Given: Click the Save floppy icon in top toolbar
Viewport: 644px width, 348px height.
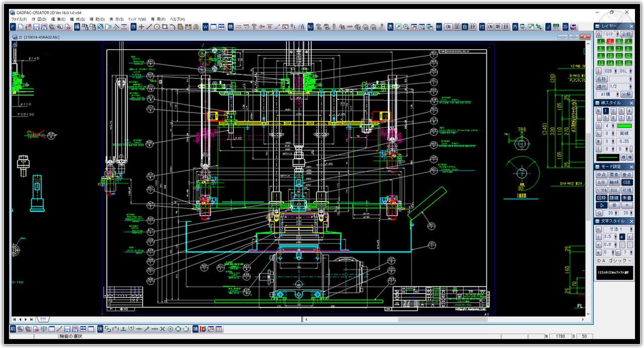Looking at the screenshot, I should point(36,26).
